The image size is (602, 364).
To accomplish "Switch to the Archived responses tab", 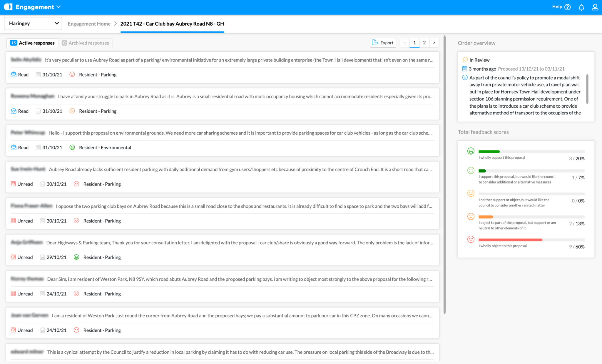I will coord(85,43).
